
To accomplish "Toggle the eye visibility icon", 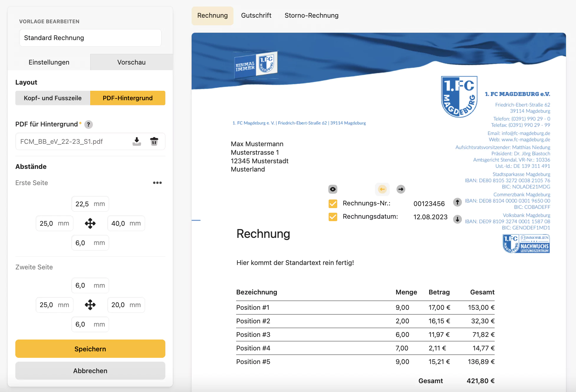I will [x=333, y=189].
